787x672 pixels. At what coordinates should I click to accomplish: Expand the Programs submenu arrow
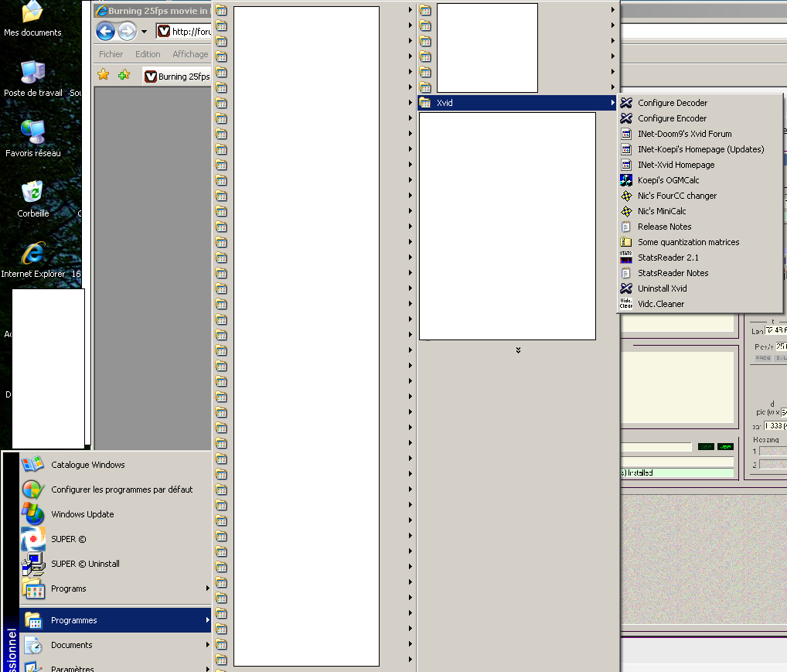pyautogui.click(x=207, y=588)
